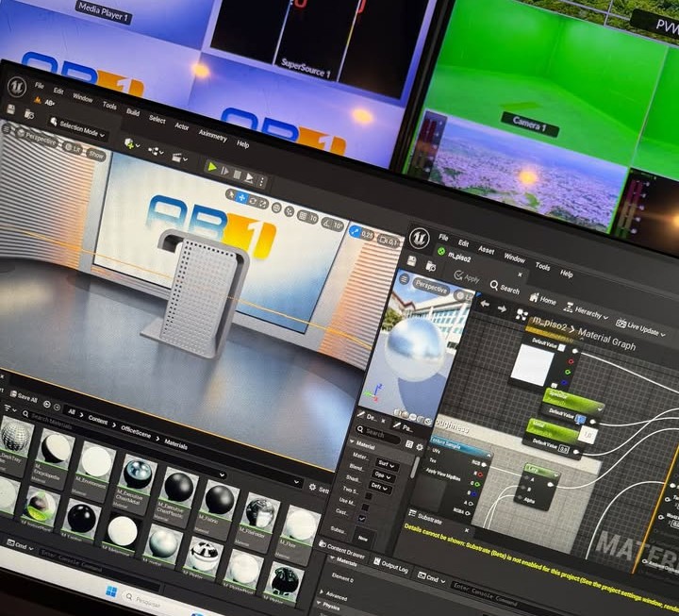The image size is (679, 616).
Task: Open the Selection Mode dropdown
Action: tap(77, 128)
